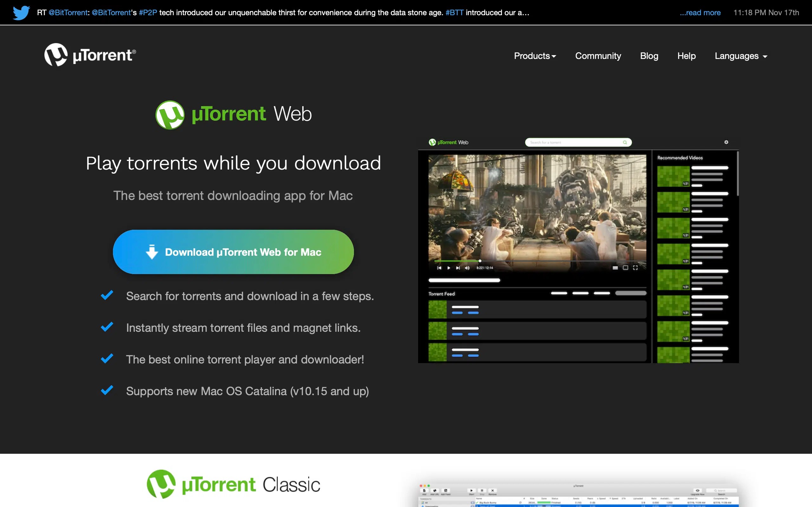Click the settings gear in app preview
The width and height of the screenshot is (812, 507).
pos(726,142)
